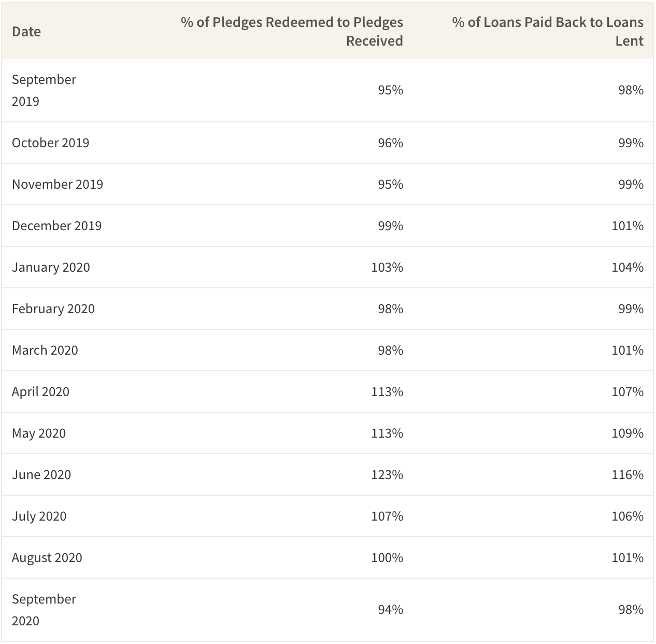
Task: Select the October 2019 row label
Action: tap(50, 143)
